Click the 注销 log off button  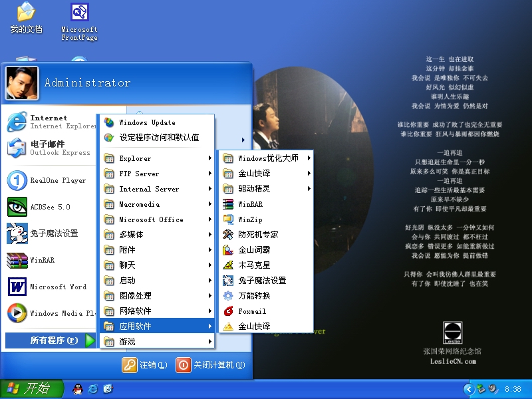(x=144, y=365)
